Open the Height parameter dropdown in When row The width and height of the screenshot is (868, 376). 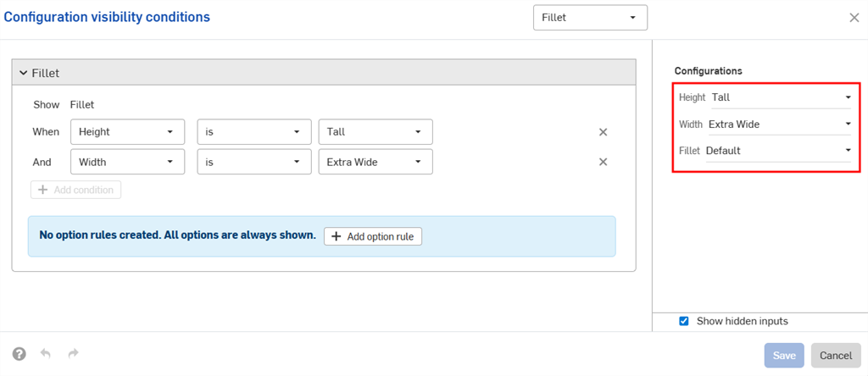pos(128,132)
